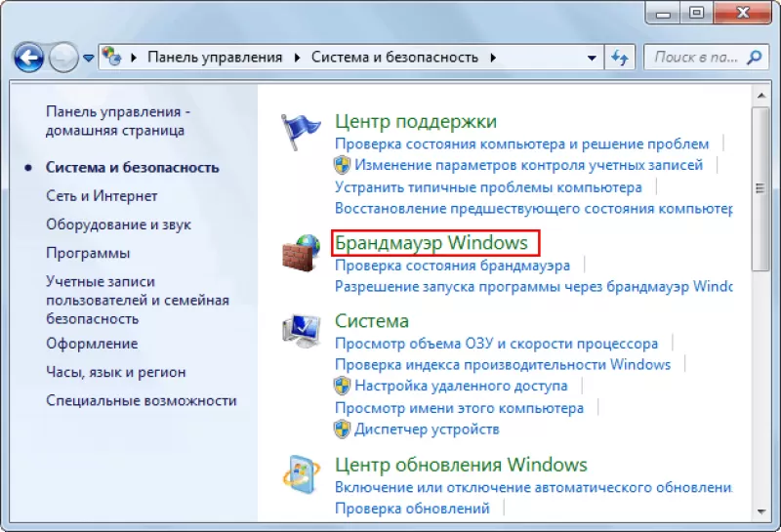
Task: Open Устранить типичные проблемы компьютера
Action: 488,187
